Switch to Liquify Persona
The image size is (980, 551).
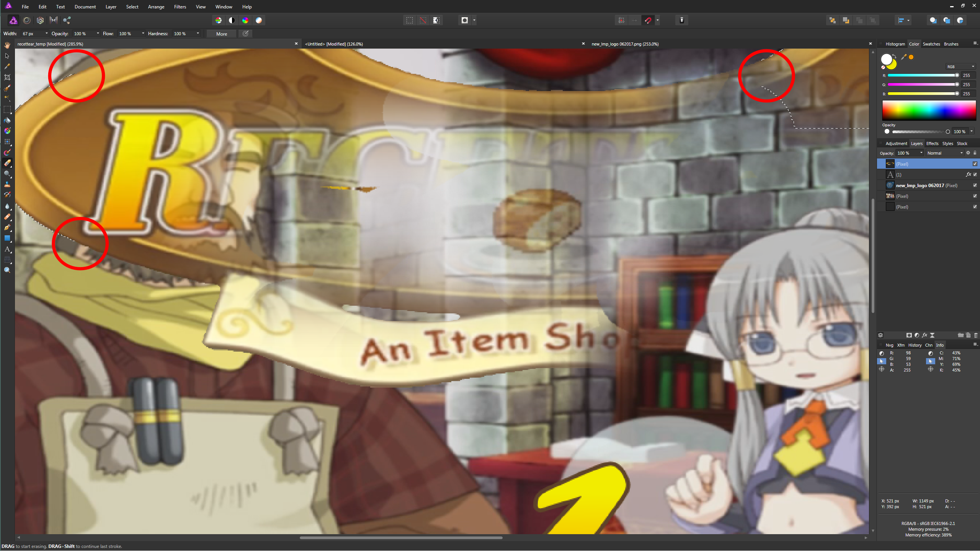click(x=27, y=20)
